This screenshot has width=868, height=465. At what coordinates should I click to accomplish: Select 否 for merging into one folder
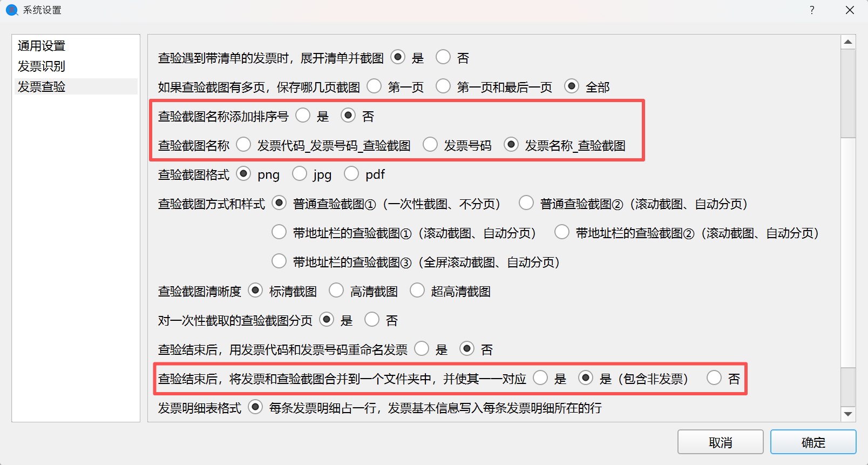point(714,378)
